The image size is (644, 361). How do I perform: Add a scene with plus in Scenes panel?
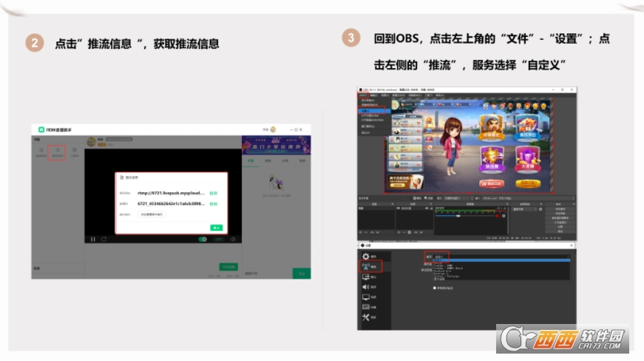(361, 232)
